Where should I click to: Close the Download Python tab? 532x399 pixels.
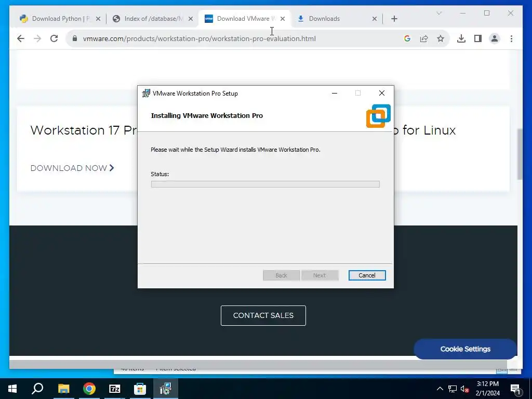[98, 19]
